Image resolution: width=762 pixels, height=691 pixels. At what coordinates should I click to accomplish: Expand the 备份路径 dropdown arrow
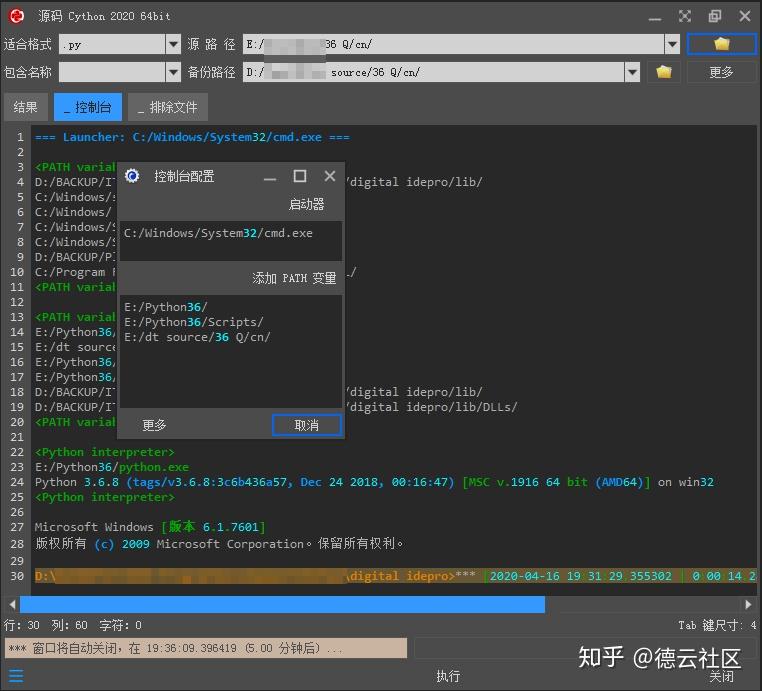[x=632, y=72]
